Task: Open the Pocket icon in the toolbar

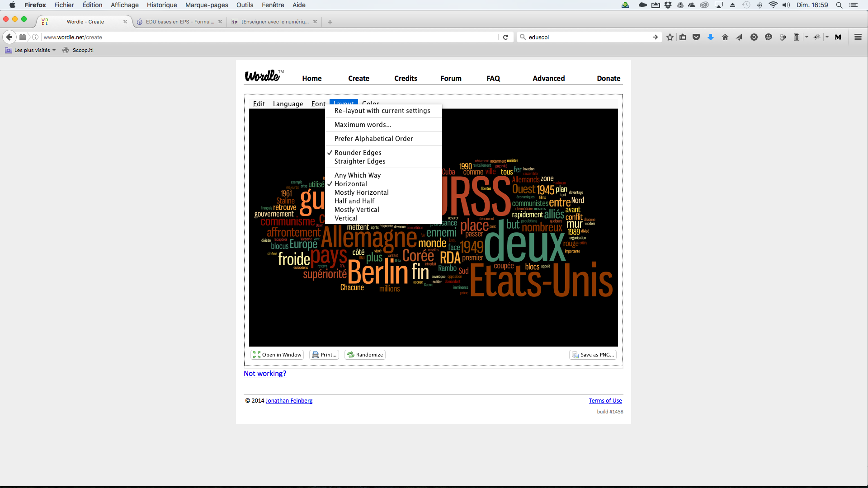Action: click(x=696, y=37)
